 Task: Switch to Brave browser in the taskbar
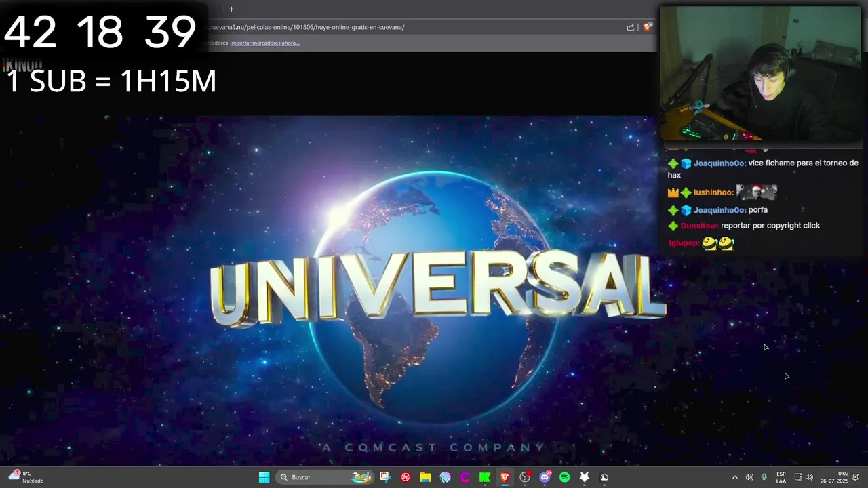point(505,477)
